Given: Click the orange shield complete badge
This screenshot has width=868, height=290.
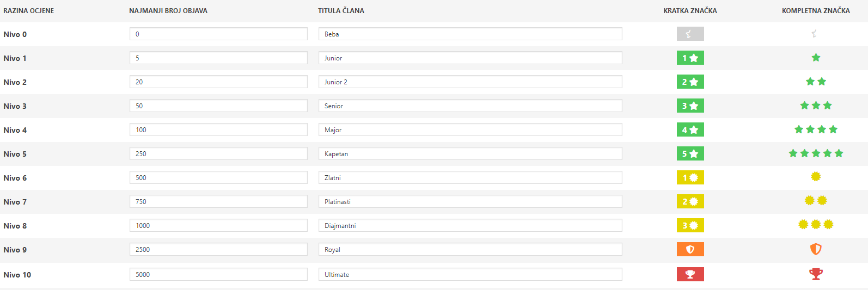Looking at the screenshot, I should 816,249.
